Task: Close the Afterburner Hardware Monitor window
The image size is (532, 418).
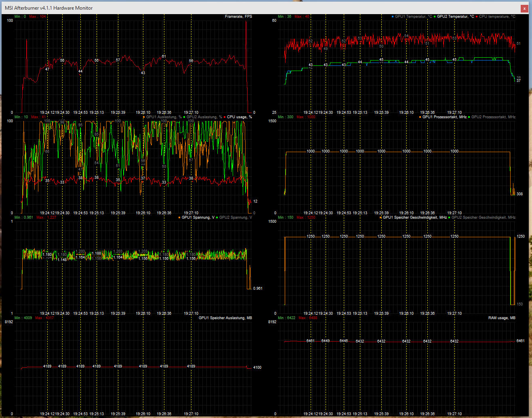Action: [524, 8]
